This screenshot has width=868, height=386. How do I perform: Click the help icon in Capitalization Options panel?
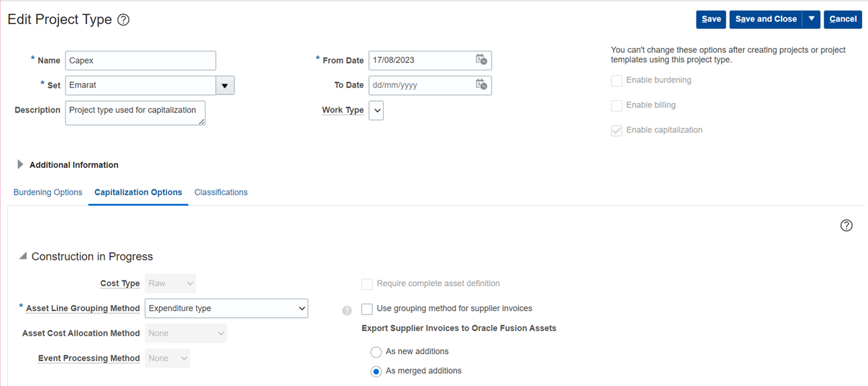[x=846, y=225]
